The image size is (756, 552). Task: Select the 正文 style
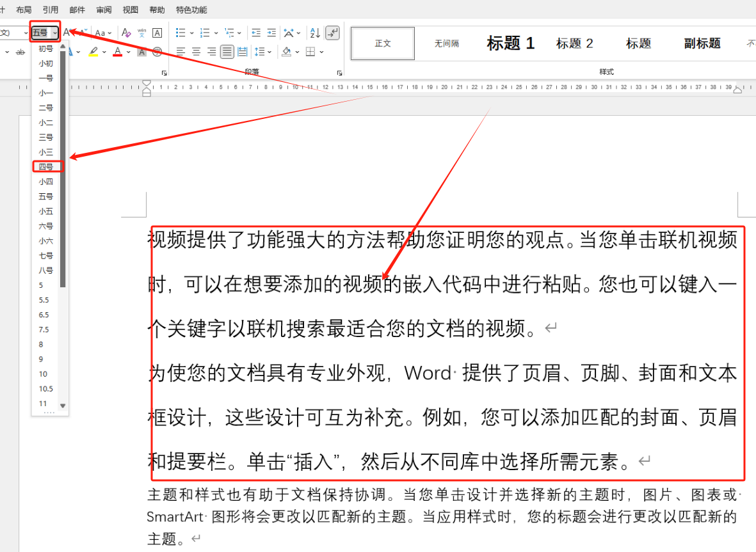(x=382, y=43)
